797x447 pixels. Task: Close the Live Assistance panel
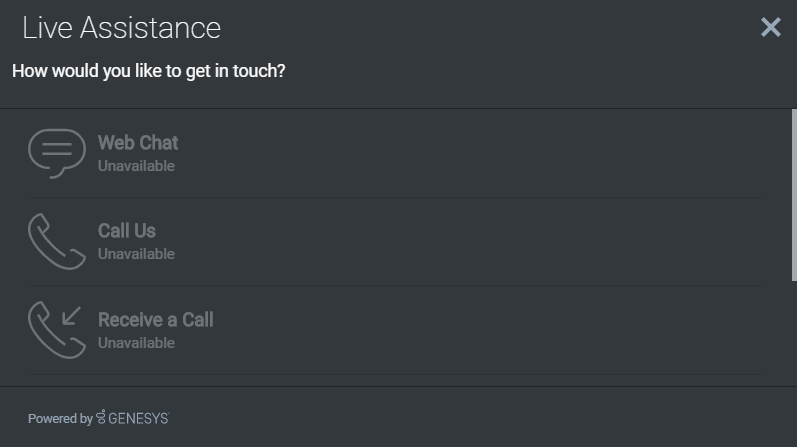(x=770, y=27)
